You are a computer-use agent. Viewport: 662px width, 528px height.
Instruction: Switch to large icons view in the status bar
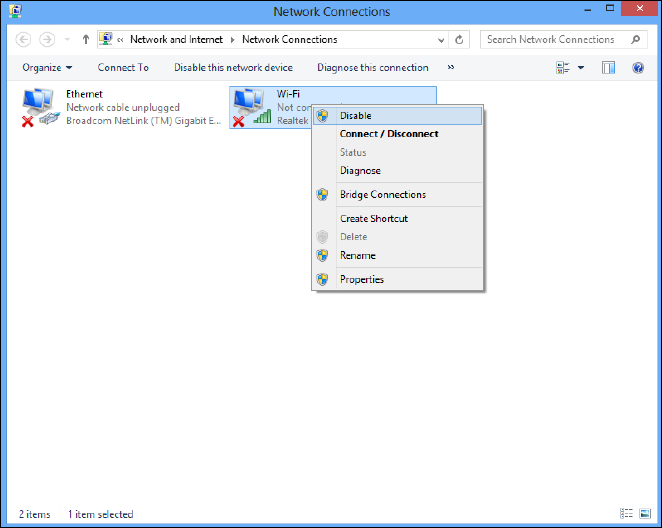[x=645, y=514]
